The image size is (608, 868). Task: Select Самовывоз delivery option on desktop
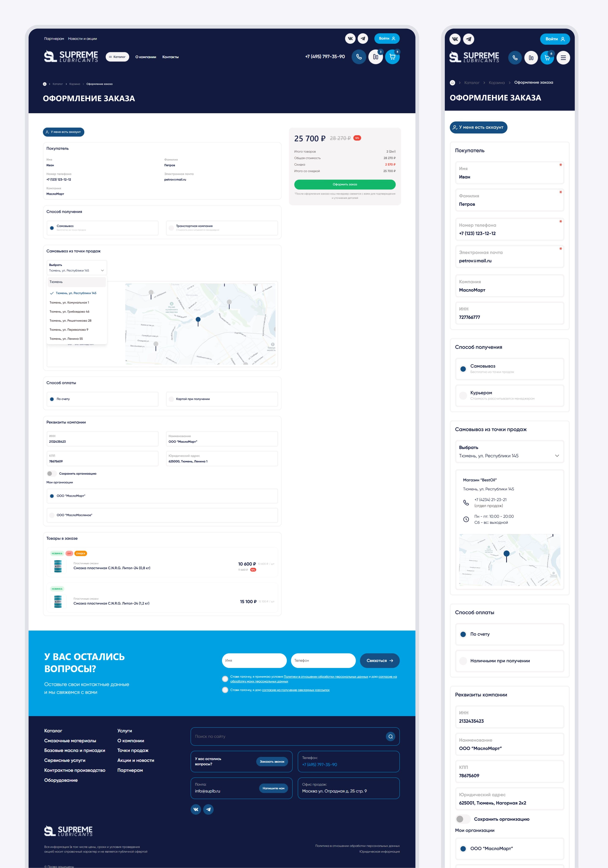tap(102, 228)
